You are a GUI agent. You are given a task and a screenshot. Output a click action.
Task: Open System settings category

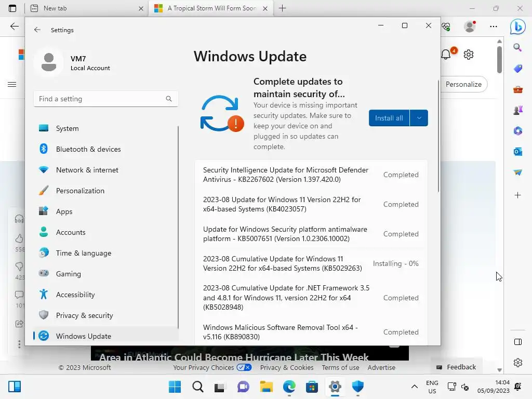106,128
